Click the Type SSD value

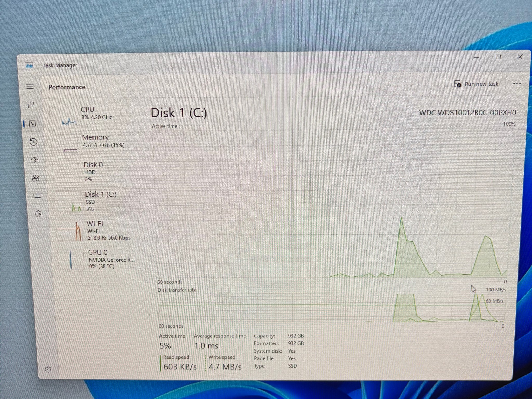[x=292, y=366]
